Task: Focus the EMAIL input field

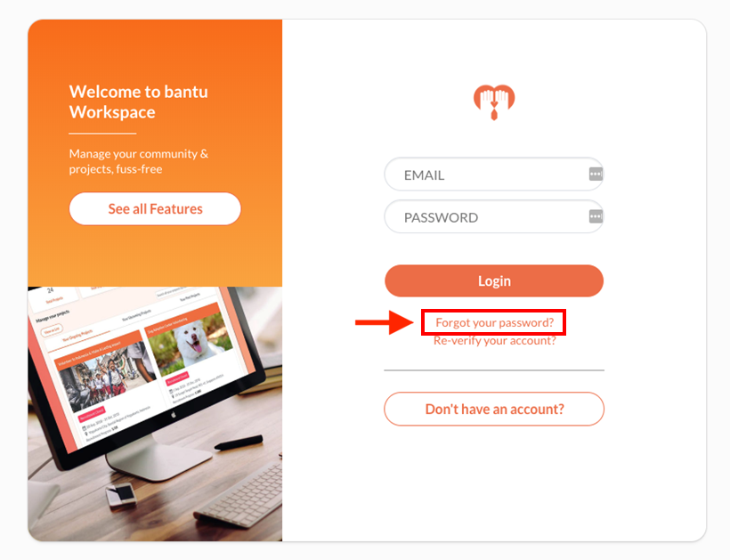Action: click(x=494, y=174)
